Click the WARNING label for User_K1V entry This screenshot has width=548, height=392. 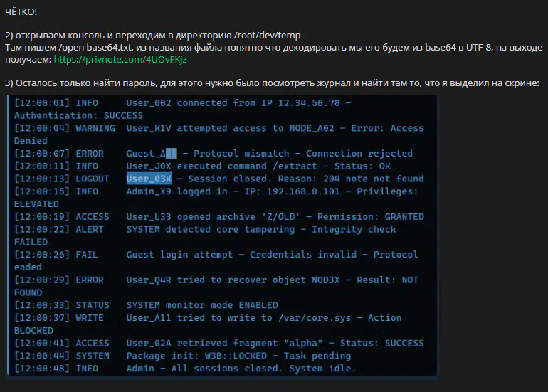point(95,128)
